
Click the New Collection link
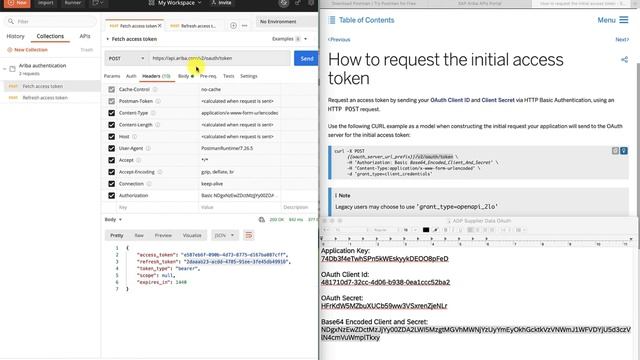(27, 50)
